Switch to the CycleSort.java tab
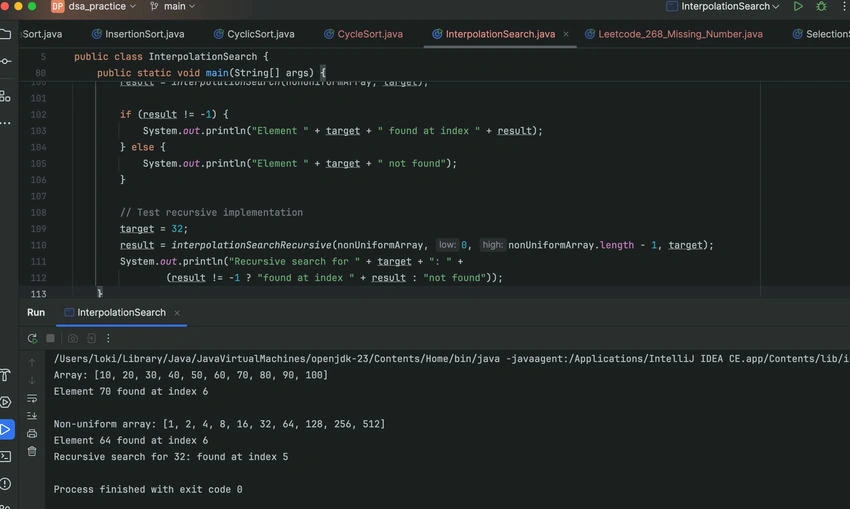 click(x=364, y=34)
